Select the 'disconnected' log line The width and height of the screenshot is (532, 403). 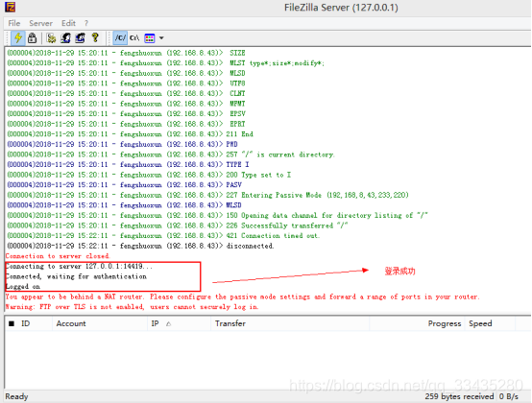click(140, 246)
